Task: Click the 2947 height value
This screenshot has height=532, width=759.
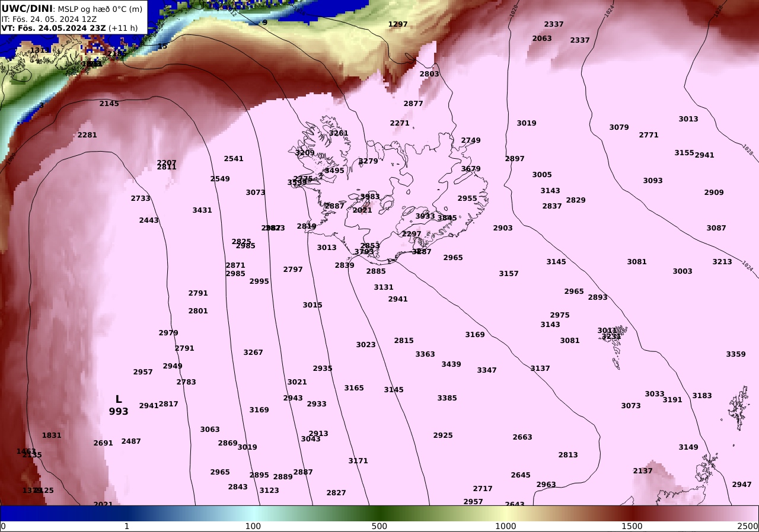Action: (742, 485)
